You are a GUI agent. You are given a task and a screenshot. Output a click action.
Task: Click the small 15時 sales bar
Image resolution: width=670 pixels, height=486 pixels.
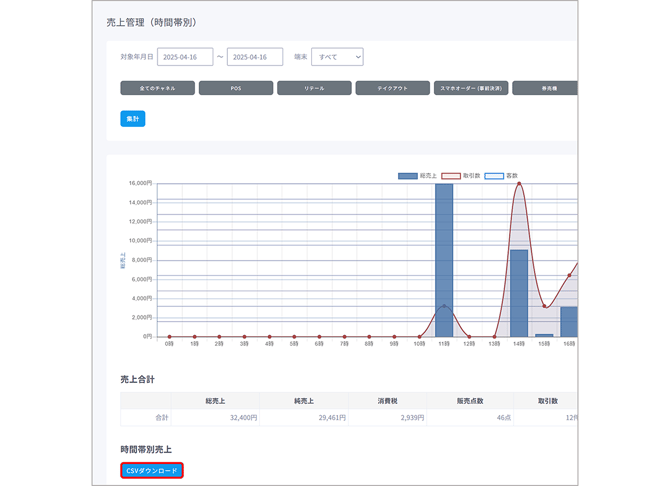(x=544, y=336)
